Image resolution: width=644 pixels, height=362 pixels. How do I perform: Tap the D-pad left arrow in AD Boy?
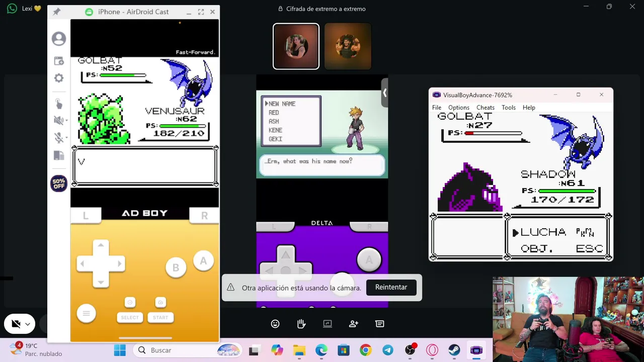point(83,263)
